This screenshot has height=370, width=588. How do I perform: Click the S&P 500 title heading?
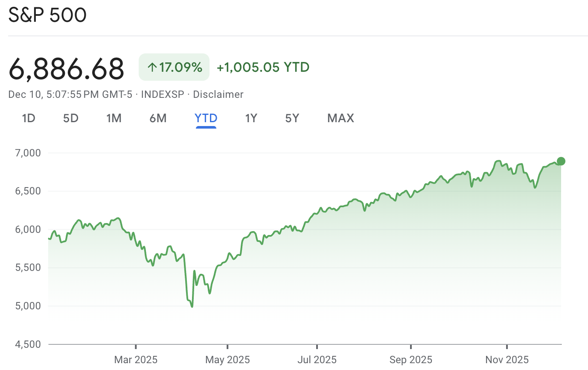(47, 15)
